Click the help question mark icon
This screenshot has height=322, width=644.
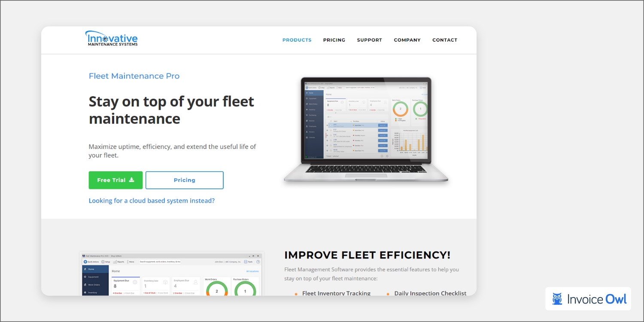[258, 261]
